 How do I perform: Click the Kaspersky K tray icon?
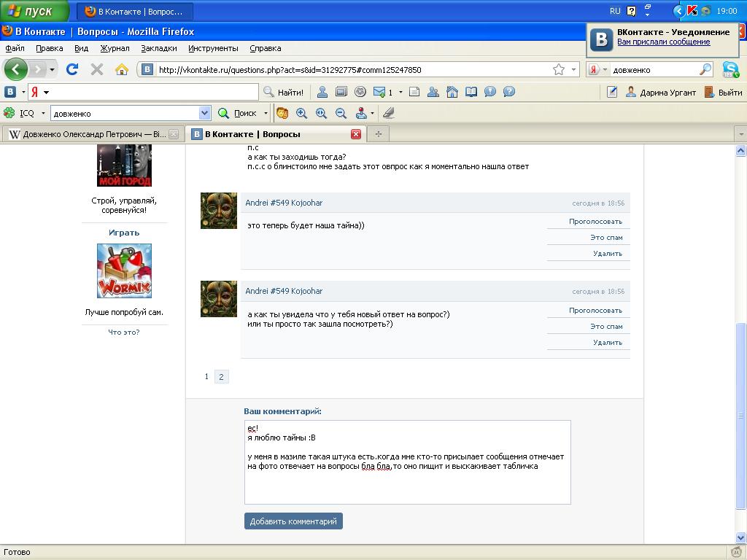(x=692, y=11)
